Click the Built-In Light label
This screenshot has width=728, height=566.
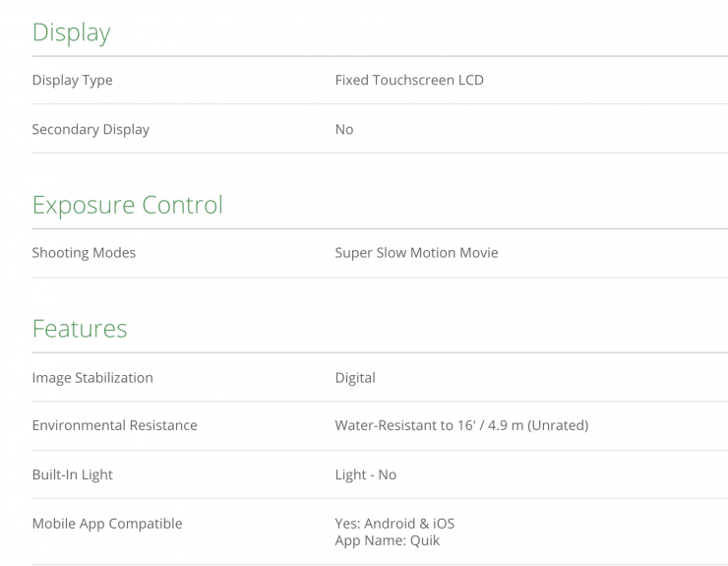coord(72,474)
